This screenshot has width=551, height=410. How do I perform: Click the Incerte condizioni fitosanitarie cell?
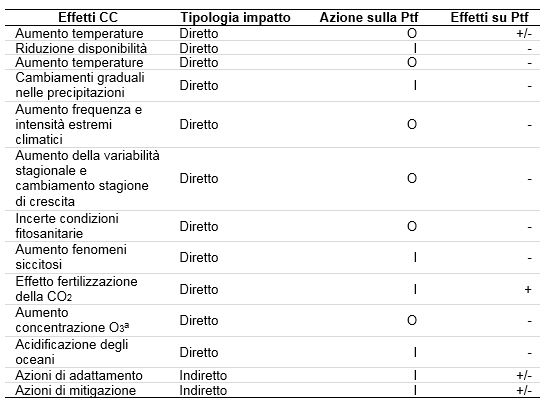click(67, 226)
